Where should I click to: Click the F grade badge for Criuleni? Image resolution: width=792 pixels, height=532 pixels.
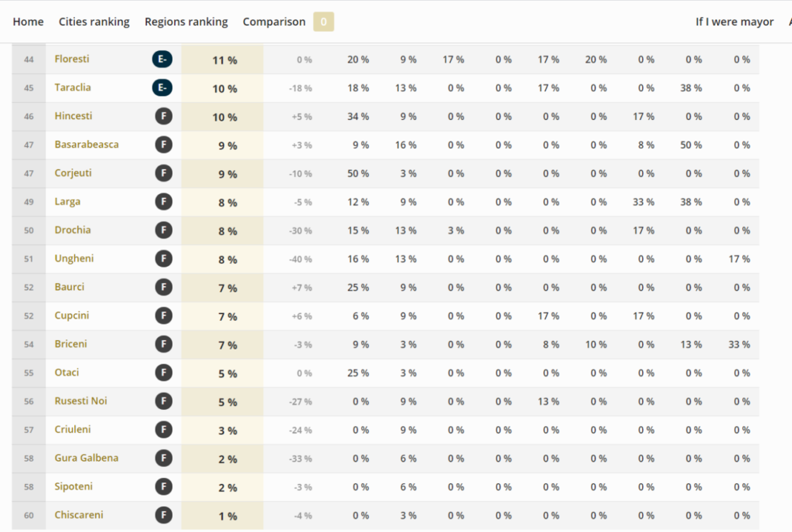[164, 430]
